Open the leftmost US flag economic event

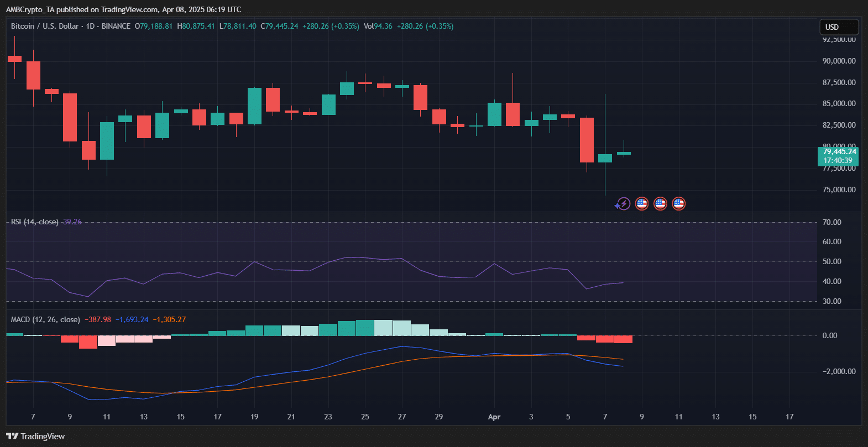click(x=641, y=204)
